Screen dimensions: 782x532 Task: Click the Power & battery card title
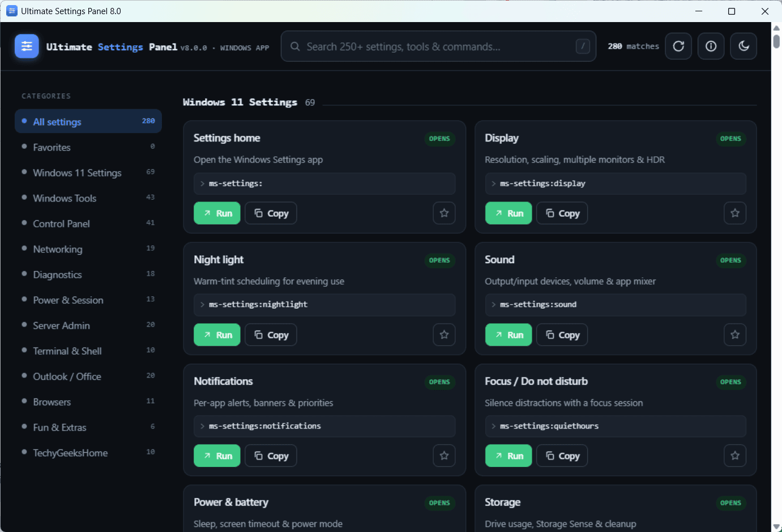(x=231, y=503)
